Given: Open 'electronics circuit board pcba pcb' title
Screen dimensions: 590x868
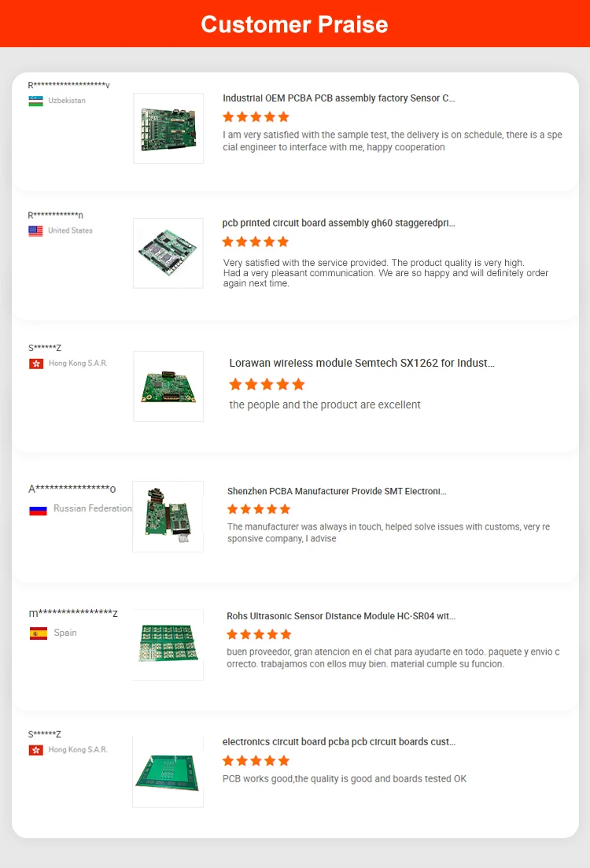Looking at the screenshot, I should pyautogui.click(x=339, y=742).
